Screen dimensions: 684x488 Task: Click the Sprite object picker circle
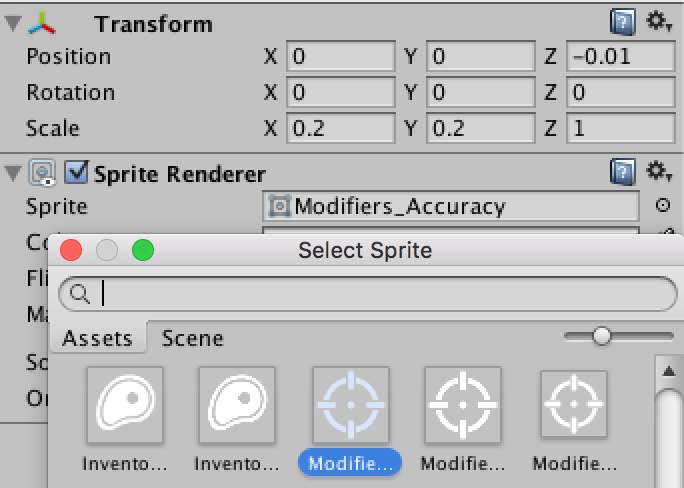(x=662, y=207)
